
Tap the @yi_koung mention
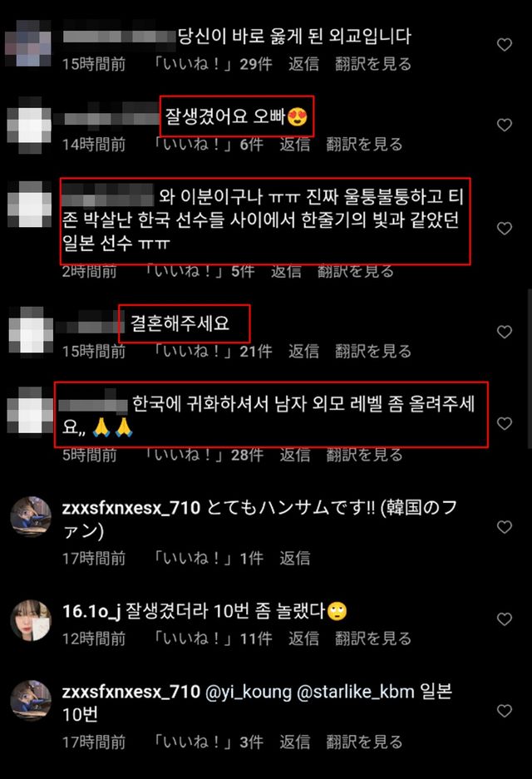249,692
